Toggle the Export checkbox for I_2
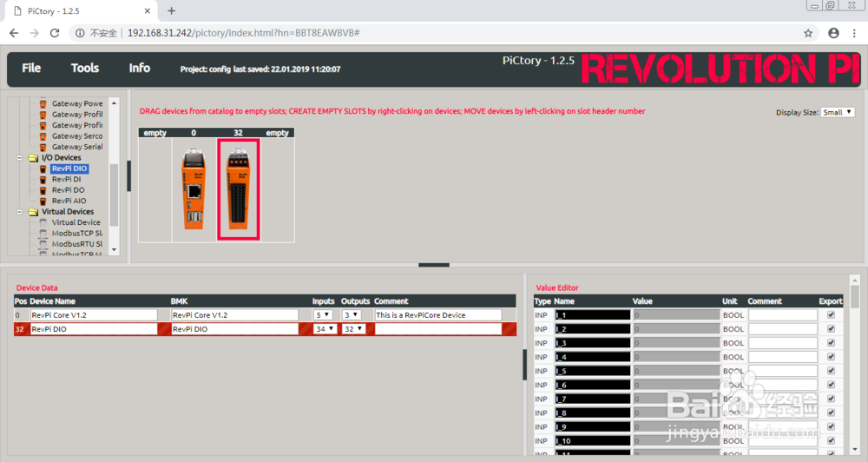 831,328
